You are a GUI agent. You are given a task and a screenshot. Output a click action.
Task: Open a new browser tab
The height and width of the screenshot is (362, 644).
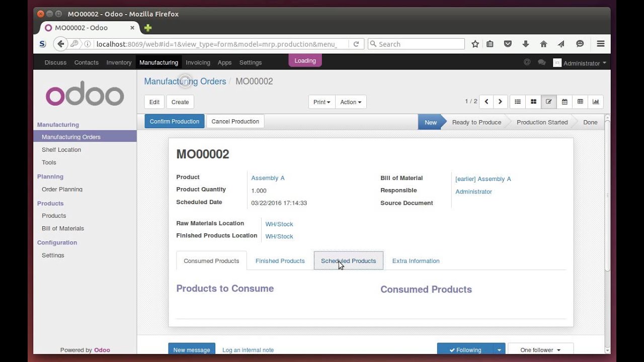(x=148, y=28)
